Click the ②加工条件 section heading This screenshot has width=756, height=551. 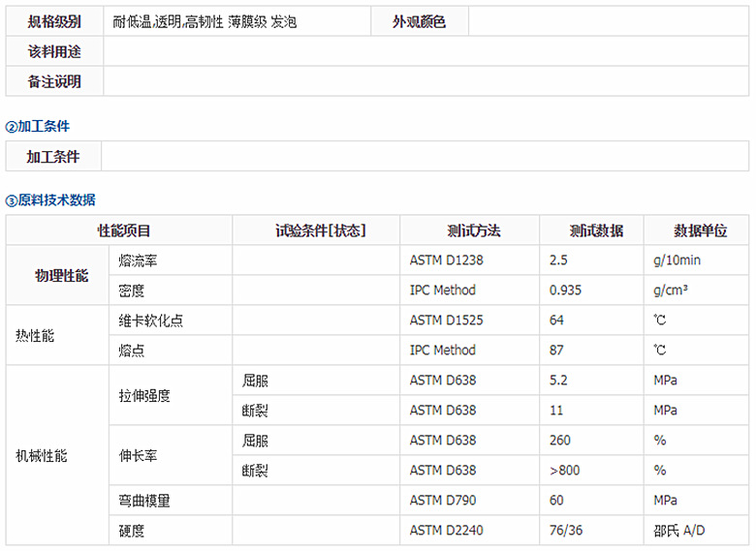click(38, 126)
